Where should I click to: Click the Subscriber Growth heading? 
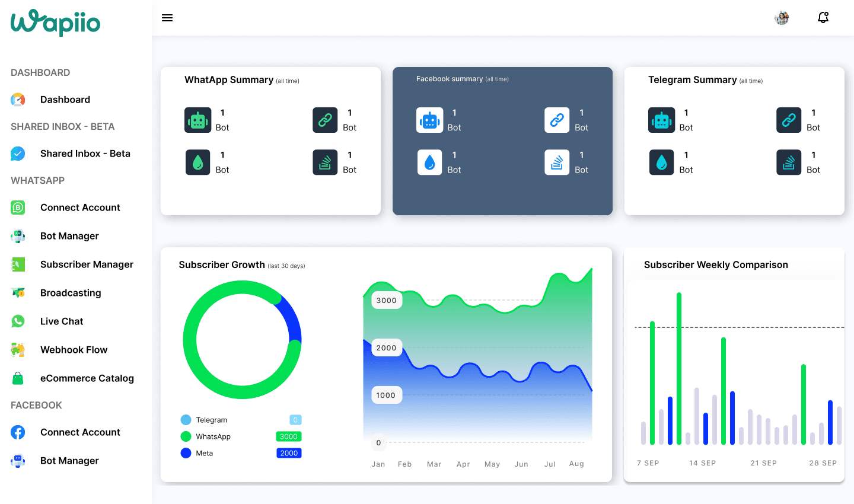point(222,265)
